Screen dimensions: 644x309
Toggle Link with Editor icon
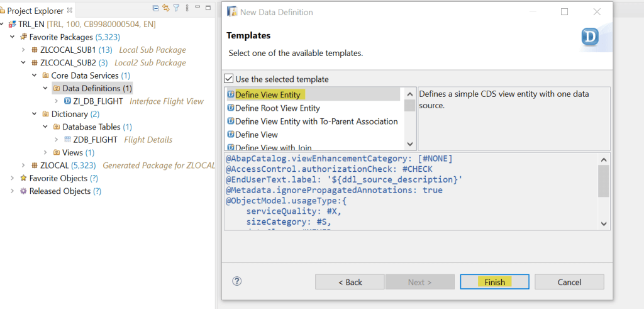click(166, 8)
